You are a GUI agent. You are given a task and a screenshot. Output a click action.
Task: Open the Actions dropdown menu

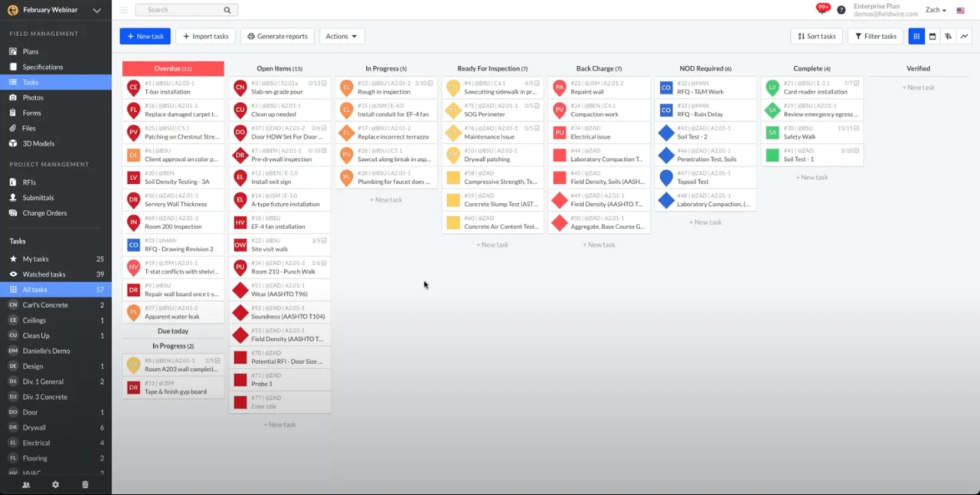(342, 36)
